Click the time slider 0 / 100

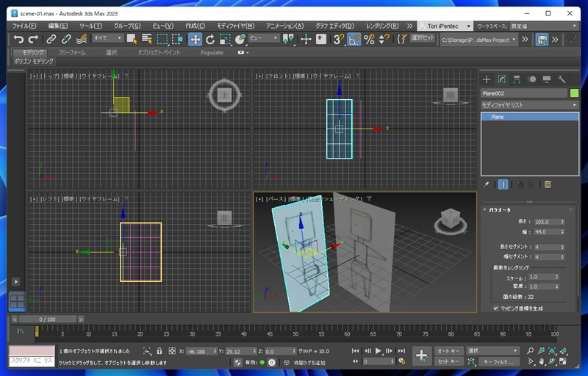tap(48, 319)
